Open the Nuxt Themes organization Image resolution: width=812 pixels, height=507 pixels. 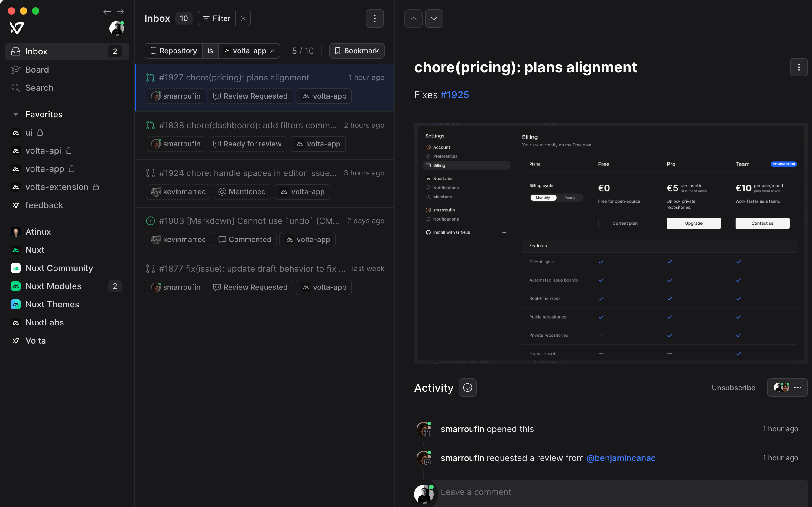(67, 304)
